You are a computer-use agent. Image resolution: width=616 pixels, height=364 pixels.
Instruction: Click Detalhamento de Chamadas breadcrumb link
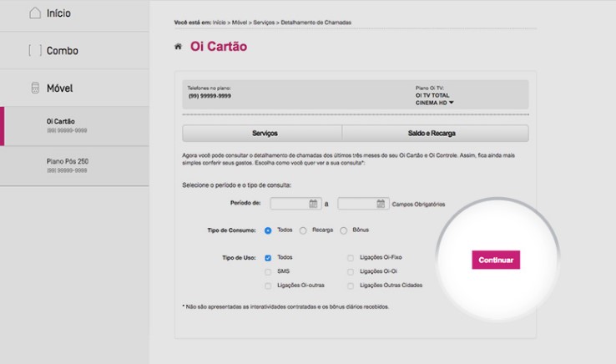(x=316, y=23)
